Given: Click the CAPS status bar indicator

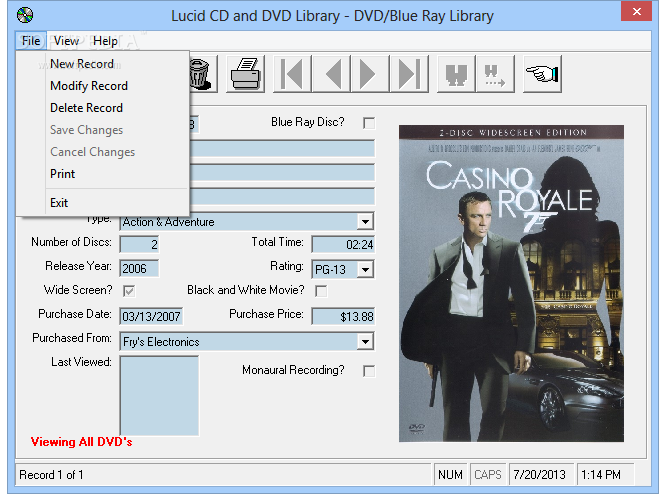Looking at the screenshot, I should [x=488, y=475].
